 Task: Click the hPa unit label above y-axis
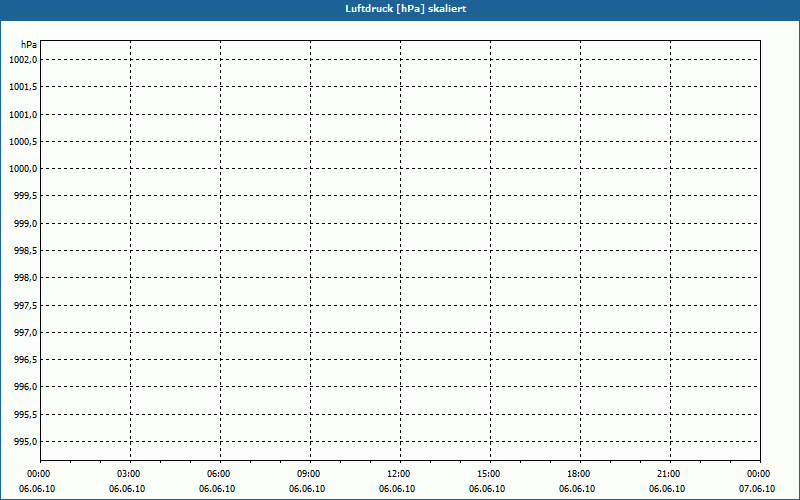pos(28,45)
